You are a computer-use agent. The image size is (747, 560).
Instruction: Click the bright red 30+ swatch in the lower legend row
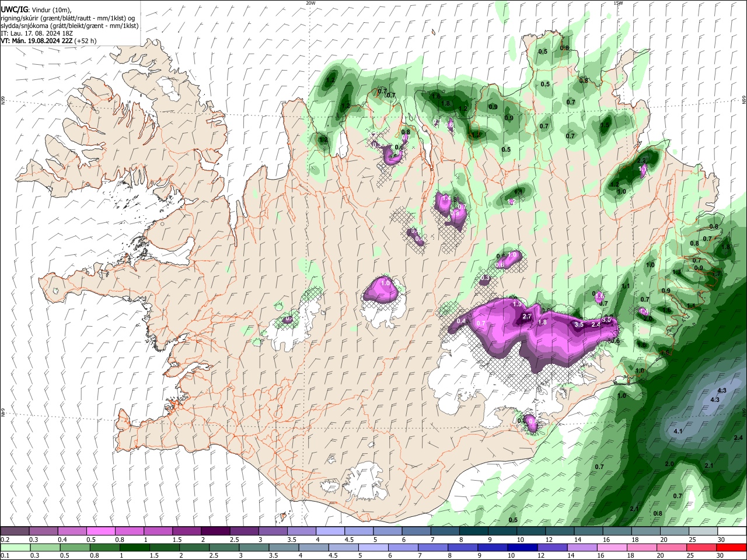pos(732,547)
